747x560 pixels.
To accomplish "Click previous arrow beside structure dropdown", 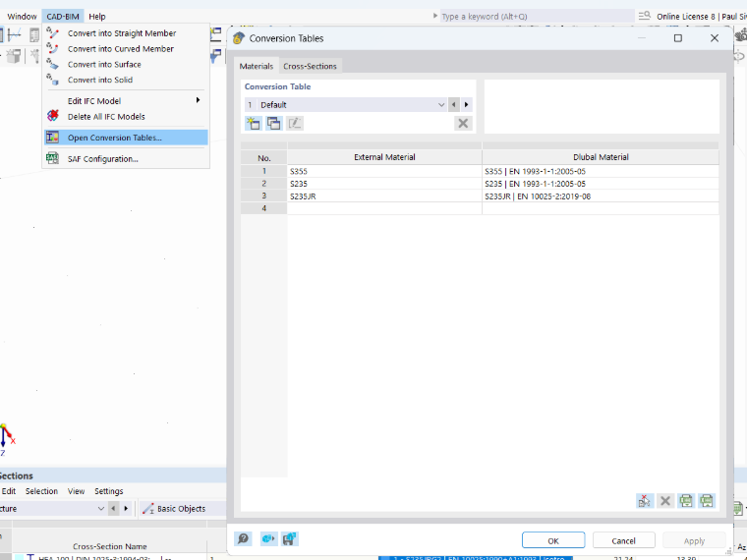I will 113,509.
